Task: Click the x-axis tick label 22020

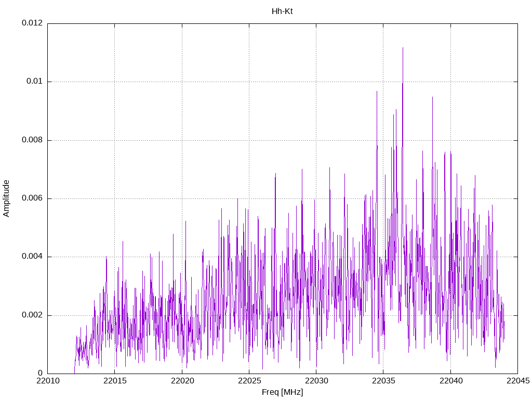Action: 182,381
